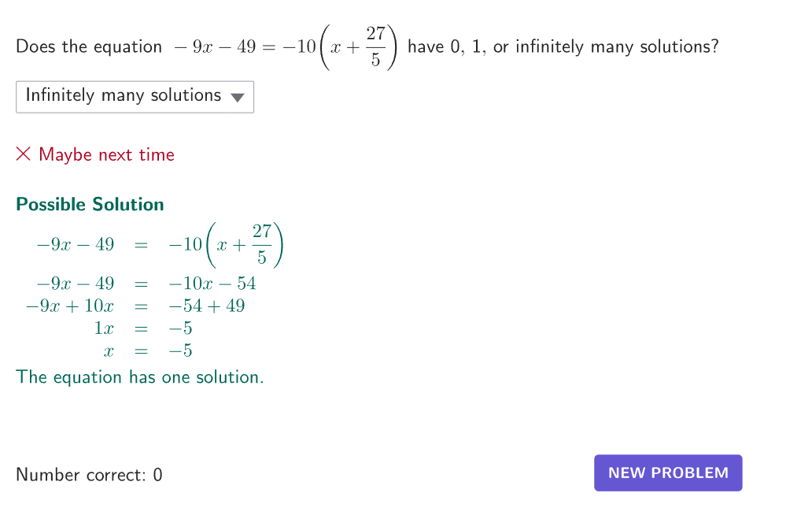The width and height of the screenshot is (812, 508).
Task: Click the '1x' term in solution steps
Action: click(104, 328)
